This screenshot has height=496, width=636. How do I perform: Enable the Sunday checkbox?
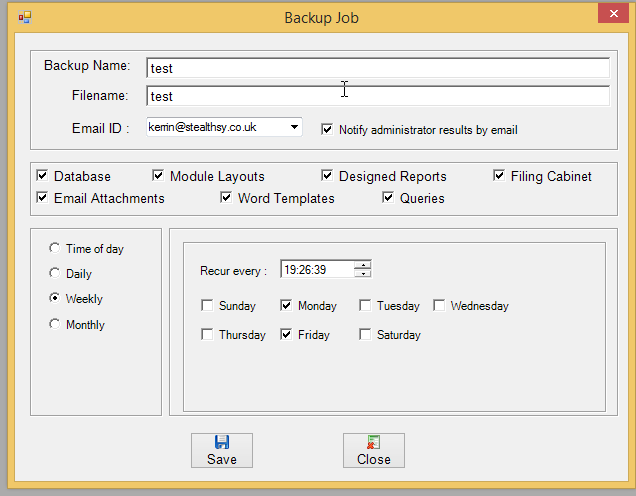tap(207, 305)
